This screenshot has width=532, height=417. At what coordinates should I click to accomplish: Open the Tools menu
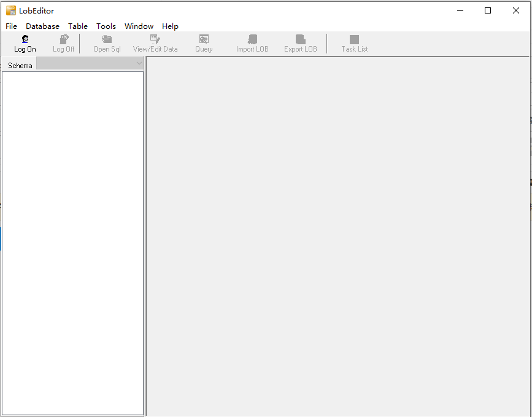pyautogui.click(x=106, y=26)
